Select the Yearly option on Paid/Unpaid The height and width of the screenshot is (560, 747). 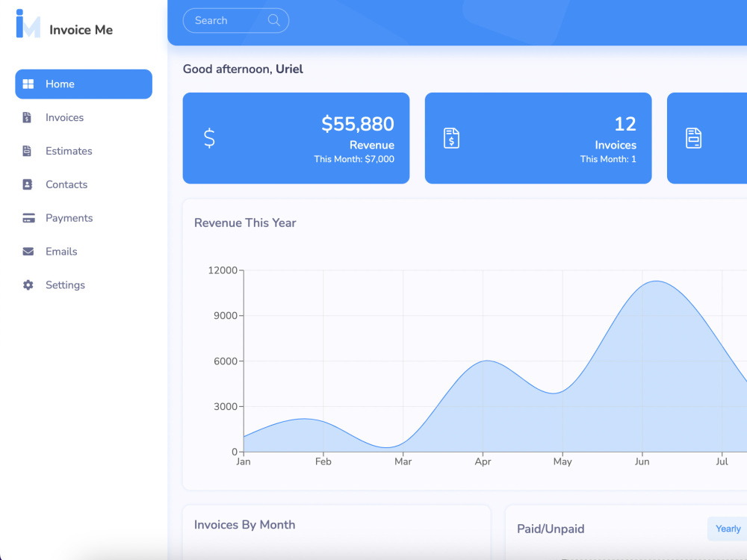(728, 529)
